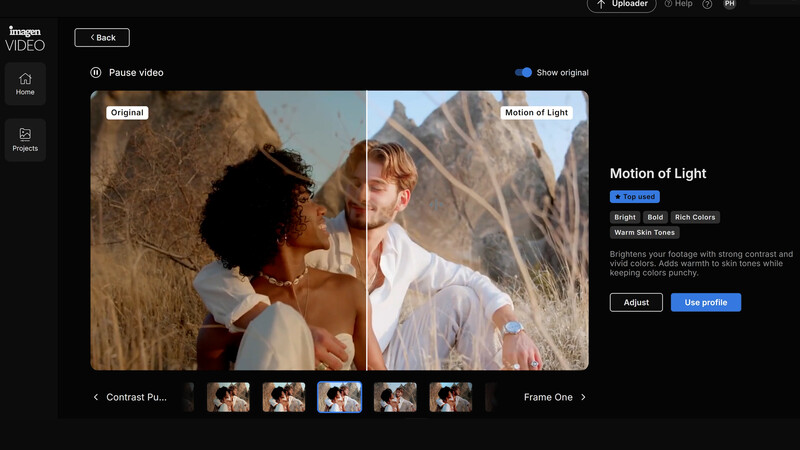Select the fifth full profile thumbnail
The height and width of the screenshot is (450, 800).
[x=451, y=397]
